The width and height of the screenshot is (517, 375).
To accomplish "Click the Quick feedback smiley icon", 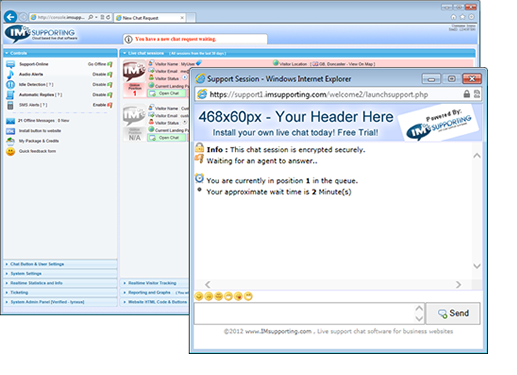I will 11,151.
